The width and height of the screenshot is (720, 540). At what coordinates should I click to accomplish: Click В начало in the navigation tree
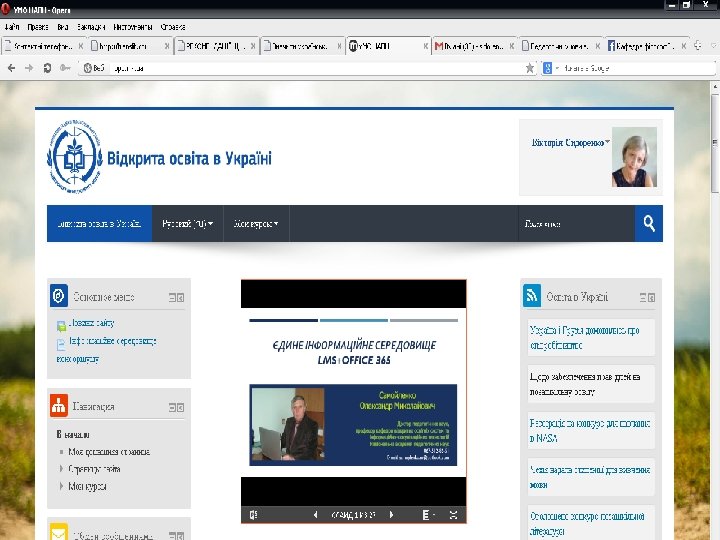(73, 434)
